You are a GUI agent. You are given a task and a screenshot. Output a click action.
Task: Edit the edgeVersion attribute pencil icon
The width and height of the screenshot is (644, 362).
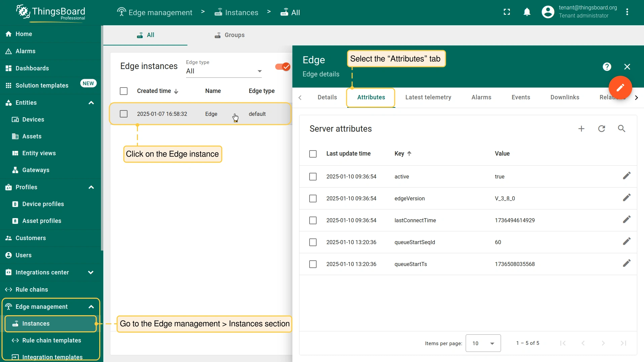coord(626,198)
